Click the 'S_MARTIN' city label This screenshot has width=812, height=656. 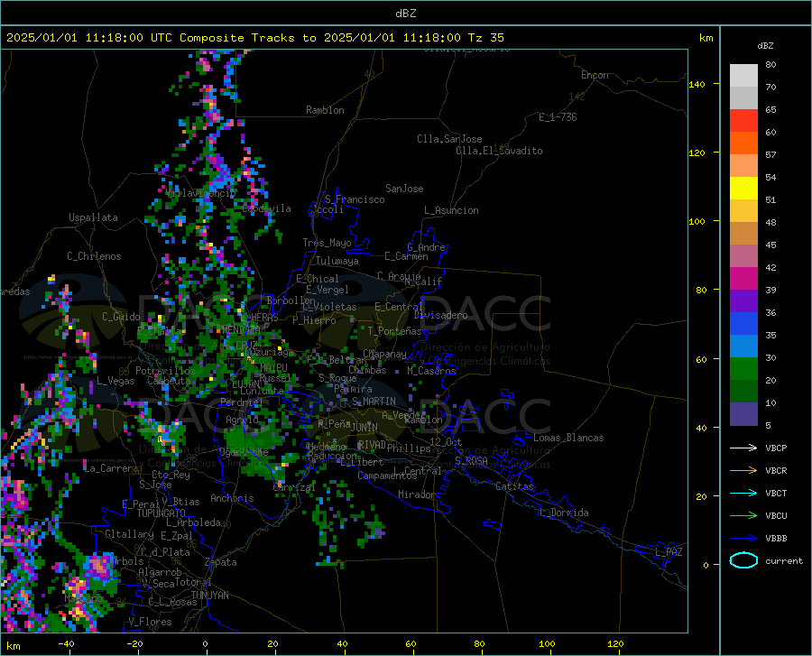[x=374, y=402]
